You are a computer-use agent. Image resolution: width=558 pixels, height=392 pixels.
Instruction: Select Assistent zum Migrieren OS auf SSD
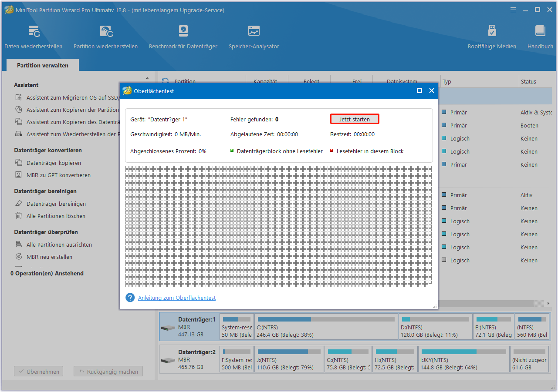coord(73,98)
